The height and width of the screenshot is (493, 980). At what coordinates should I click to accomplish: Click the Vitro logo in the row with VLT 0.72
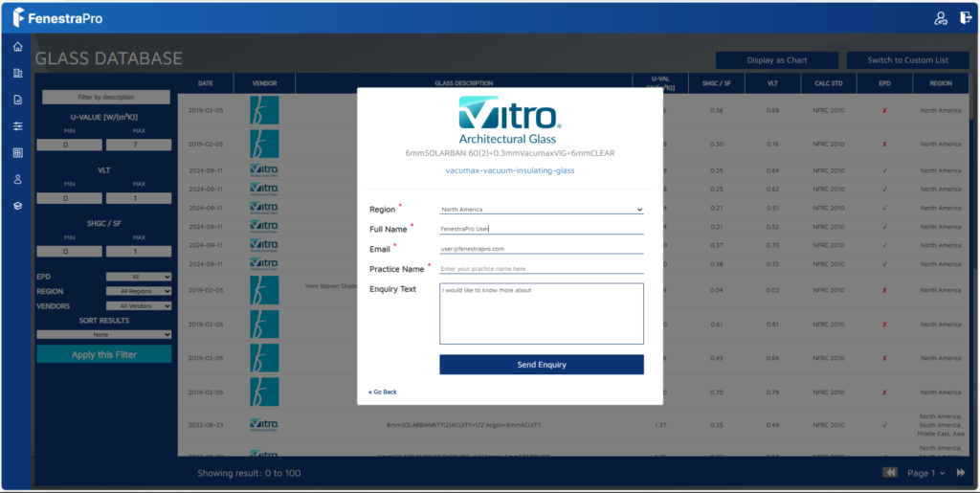(x=264, y=263)
